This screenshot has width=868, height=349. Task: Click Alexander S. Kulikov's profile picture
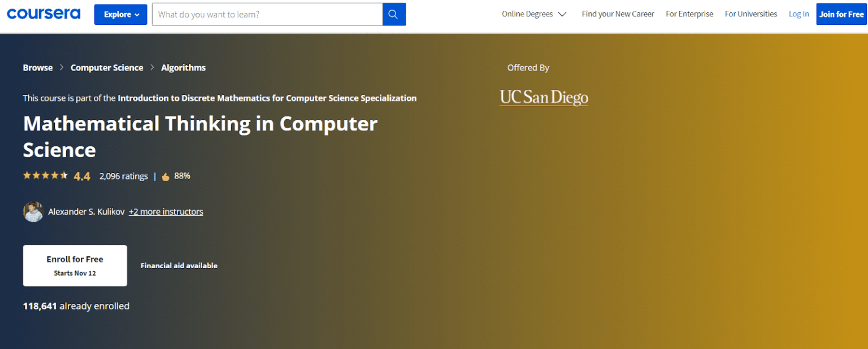click(33, 211)
